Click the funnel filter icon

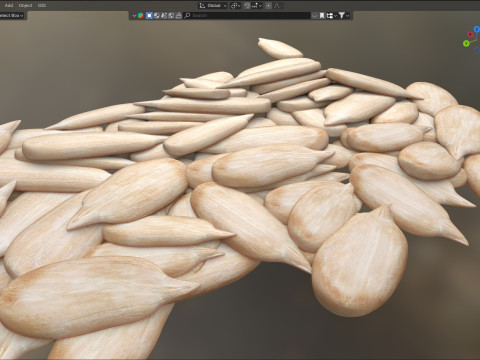tap(342, 16)
